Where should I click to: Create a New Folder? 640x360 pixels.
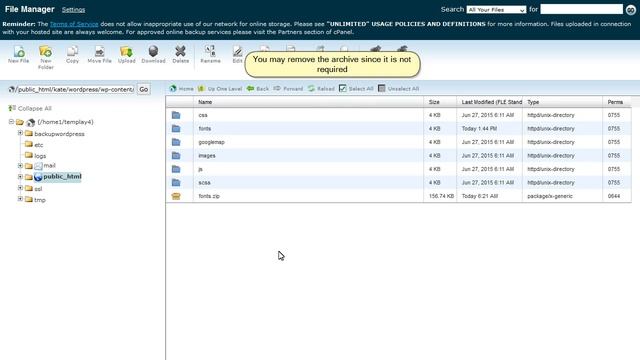pos(46,57)
